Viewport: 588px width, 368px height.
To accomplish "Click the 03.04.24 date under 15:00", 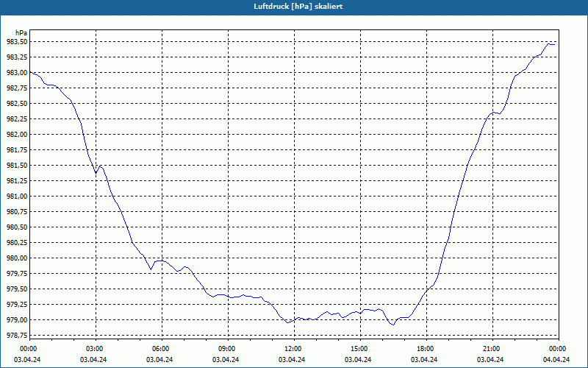I will tap(358, 359).
